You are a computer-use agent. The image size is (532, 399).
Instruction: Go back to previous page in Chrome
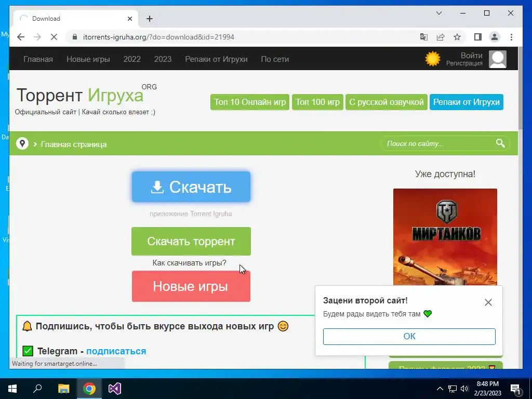click(x=21, y=37)
